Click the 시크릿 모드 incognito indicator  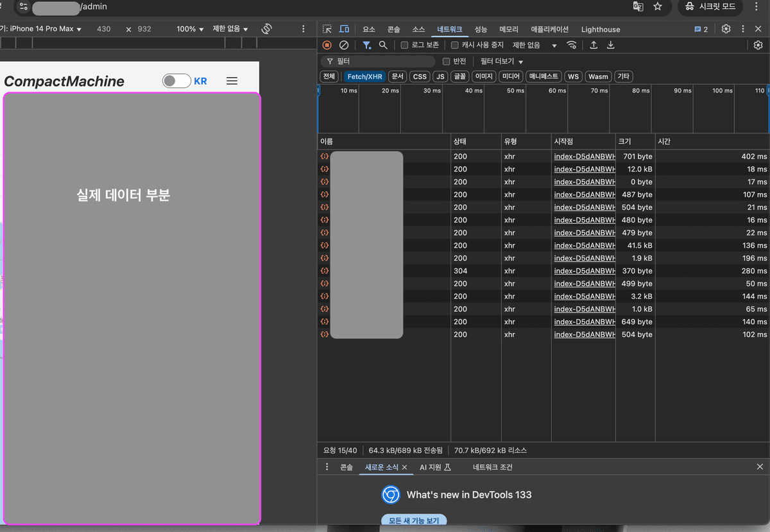[710, 6]
